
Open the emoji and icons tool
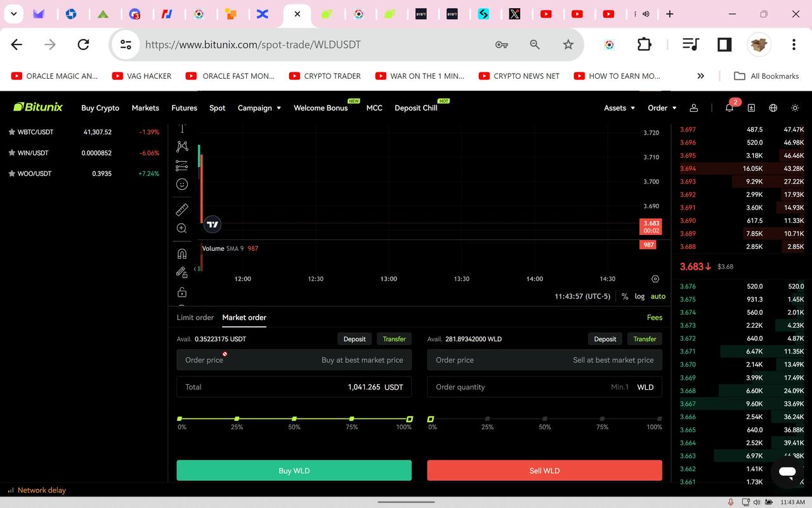182,184
